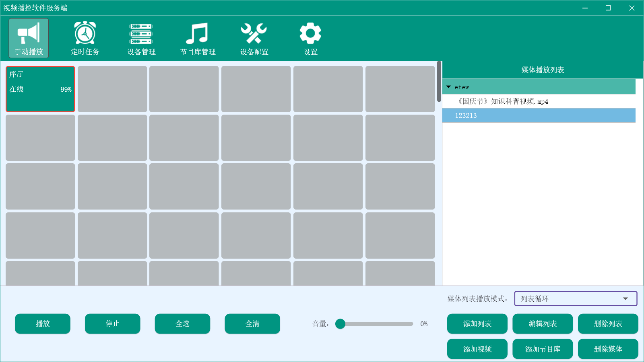This screenshot has width=644, height=362.
Task: Minimize the 视频播控软件服务端 window
Action: pos(585,8)
